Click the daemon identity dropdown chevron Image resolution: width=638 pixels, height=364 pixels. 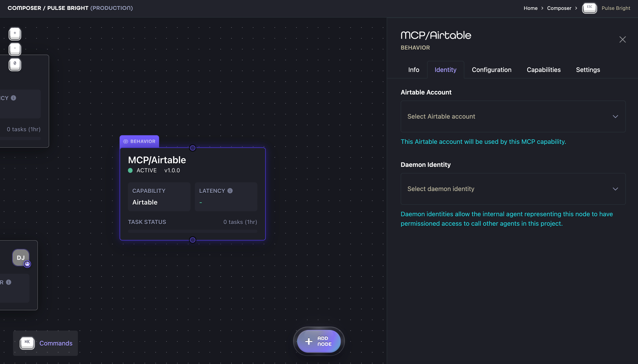615,189
